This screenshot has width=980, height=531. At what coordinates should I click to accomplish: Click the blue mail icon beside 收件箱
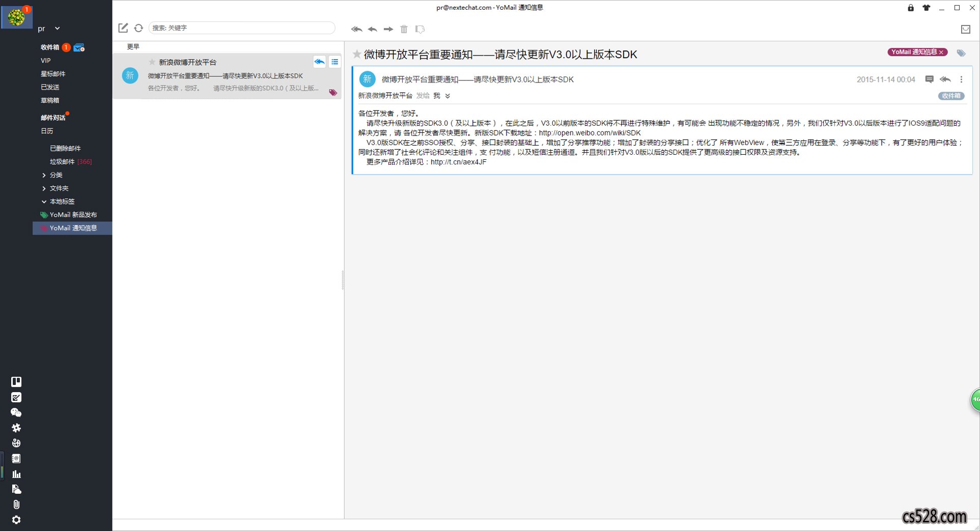tap(79, 47)
